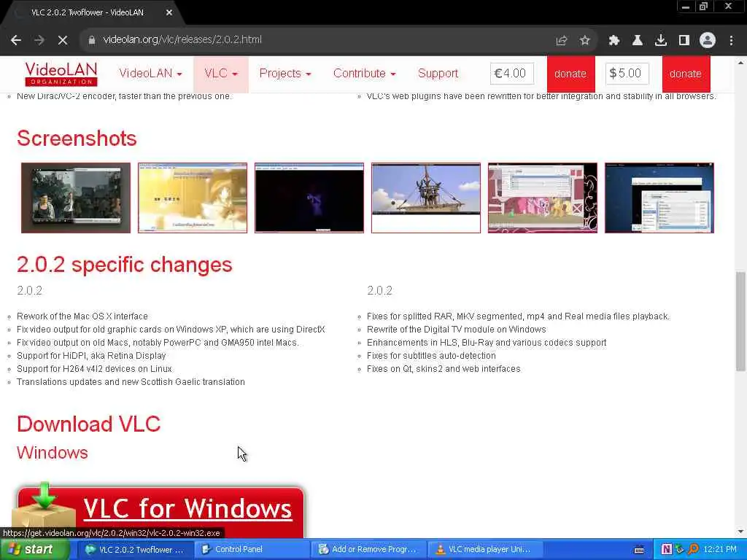Open the extensions puzzle icon
Image resolution: width=747 pixels, height=560 pixels.
pos(614,41)
